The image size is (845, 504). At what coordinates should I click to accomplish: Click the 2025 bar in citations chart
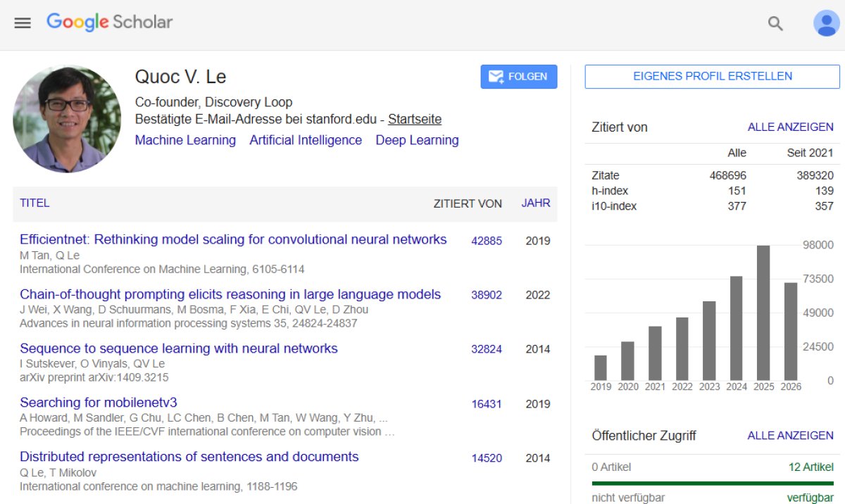tap(763, 313)
